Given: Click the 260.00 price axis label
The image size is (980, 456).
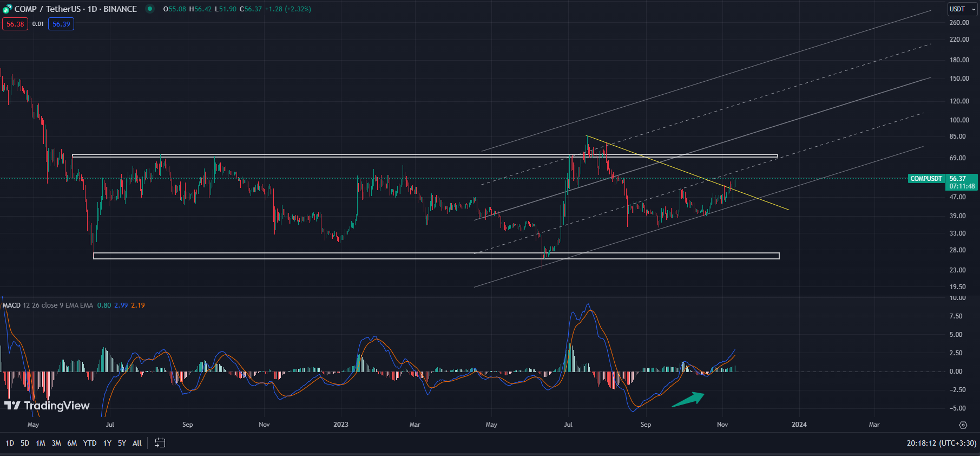Looking at the screenshot, I should (959, 23).
